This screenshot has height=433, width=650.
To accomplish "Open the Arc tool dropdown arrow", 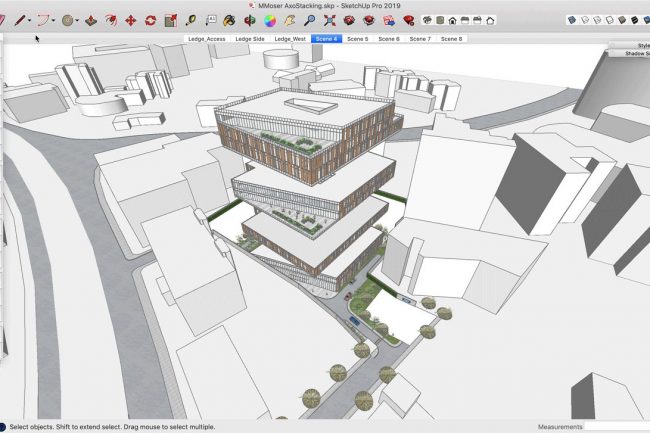I will (x=54, y=20).
